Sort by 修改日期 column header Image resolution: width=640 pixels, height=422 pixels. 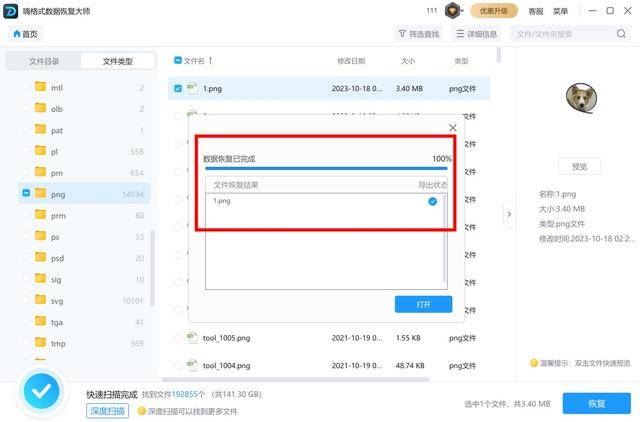[x=351, y=61]
